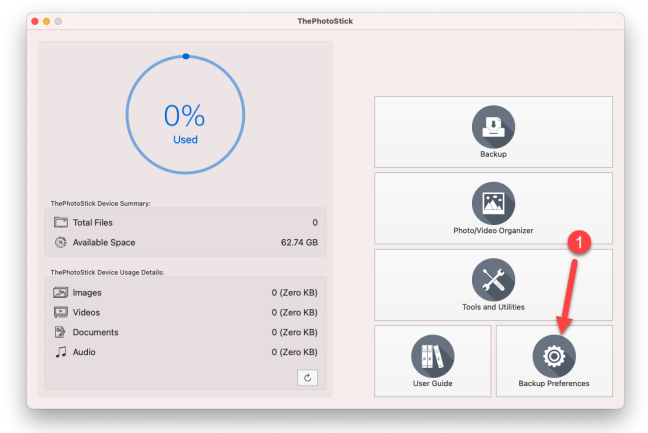Screen dimensions: 648x433
Task: Click the Device Summary heading
Action: point(100,204)
